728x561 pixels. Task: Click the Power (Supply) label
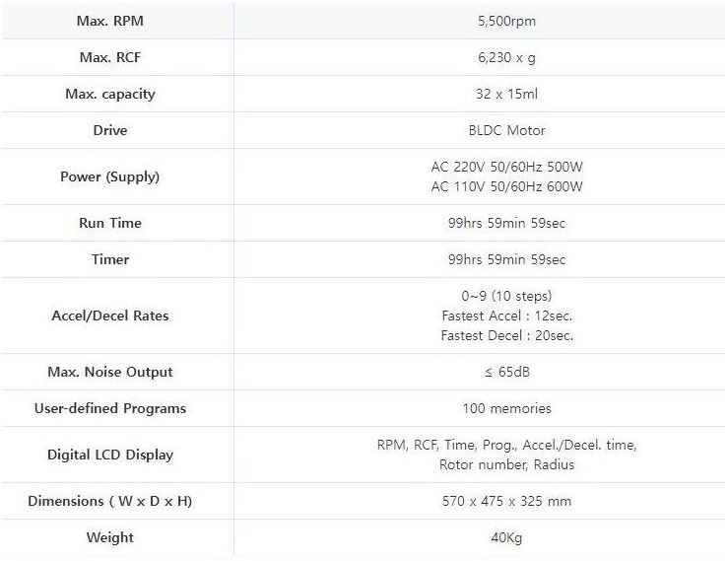coord(110,176)
